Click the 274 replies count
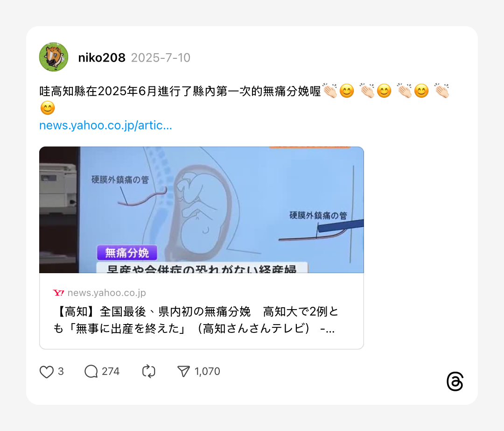Image resolution: width=504 pixels, height=431 pixels. coord(111,372)
